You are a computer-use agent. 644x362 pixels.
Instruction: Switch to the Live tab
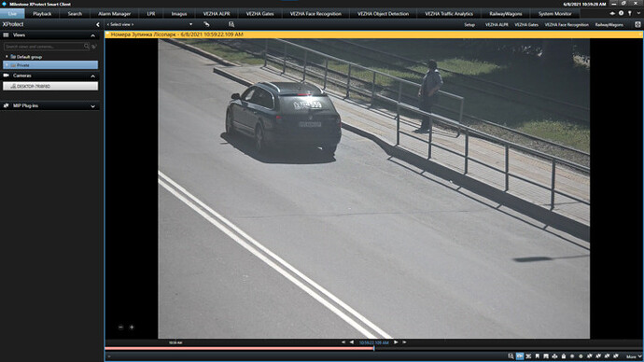pos(12,14)
